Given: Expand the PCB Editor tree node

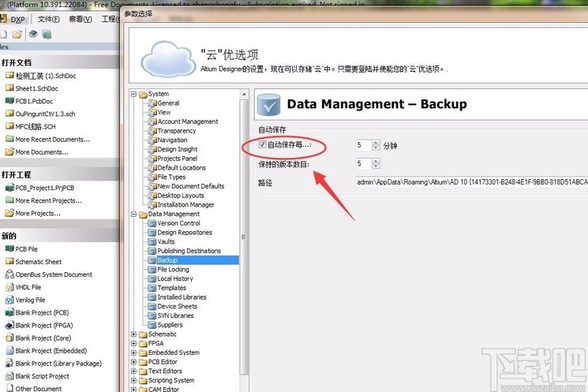Looking at the screenshot, I should [133, 362].
